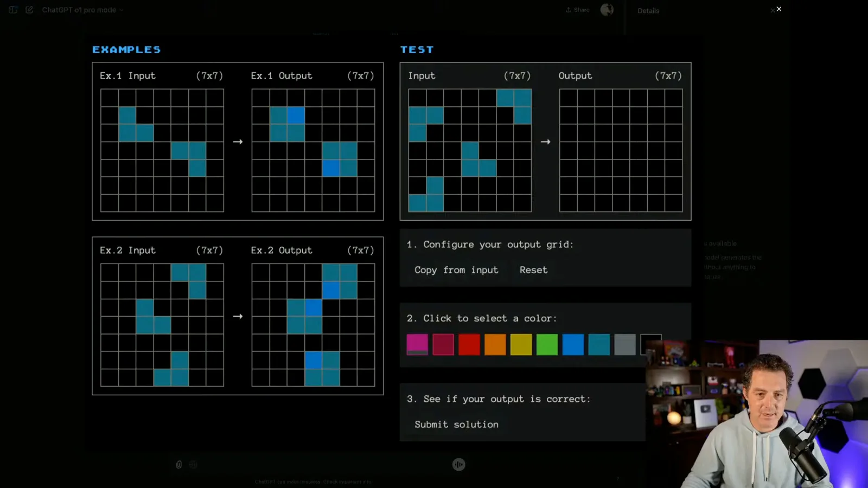Click the attach file paperclip icon

(x=178, y=465)
